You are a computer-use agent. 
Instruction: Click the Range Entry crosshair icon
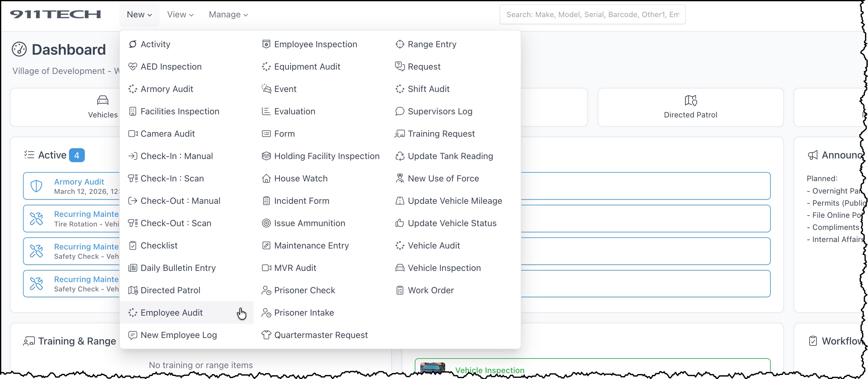[400, 44]
